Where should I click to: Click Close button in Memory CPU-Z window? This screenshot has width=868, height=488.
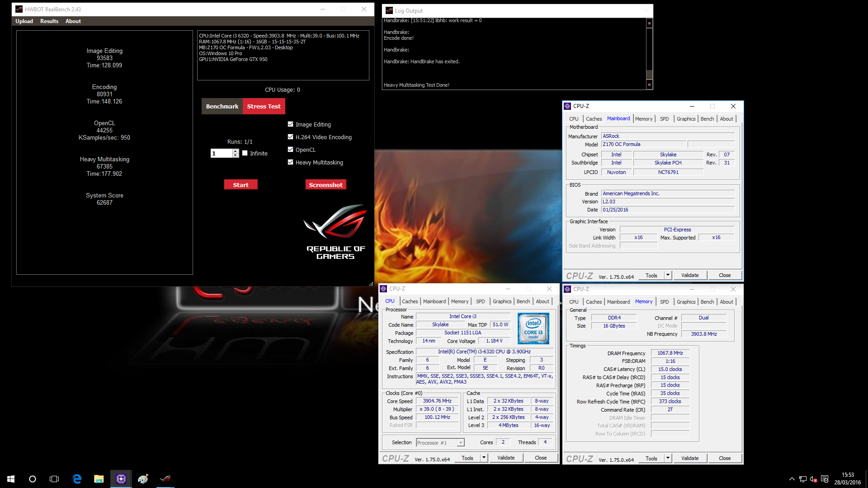coord(725,458)
